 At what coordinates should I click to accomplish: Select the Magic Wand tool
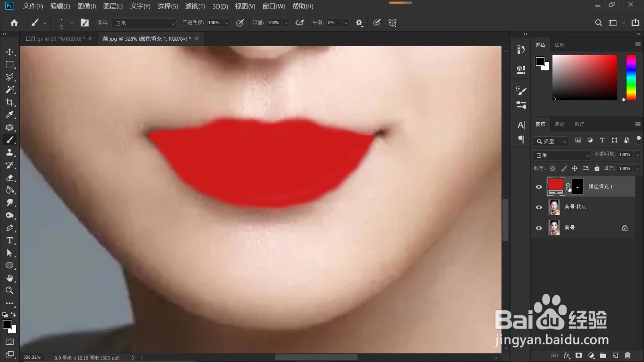pos(10,89)
